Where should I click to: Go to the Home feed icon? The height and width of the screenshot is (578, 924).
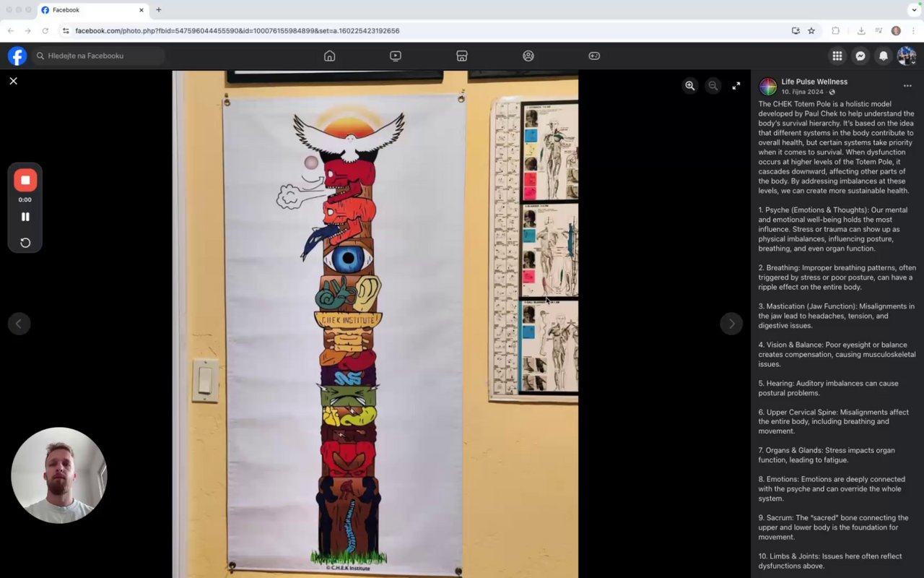pos(330,56)
